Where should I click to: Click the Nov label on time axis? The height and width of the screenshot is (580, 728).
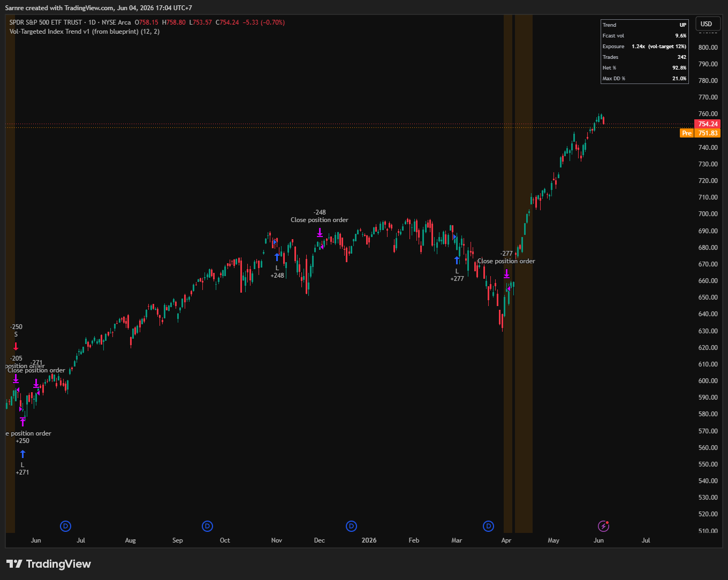coord(277,540)
